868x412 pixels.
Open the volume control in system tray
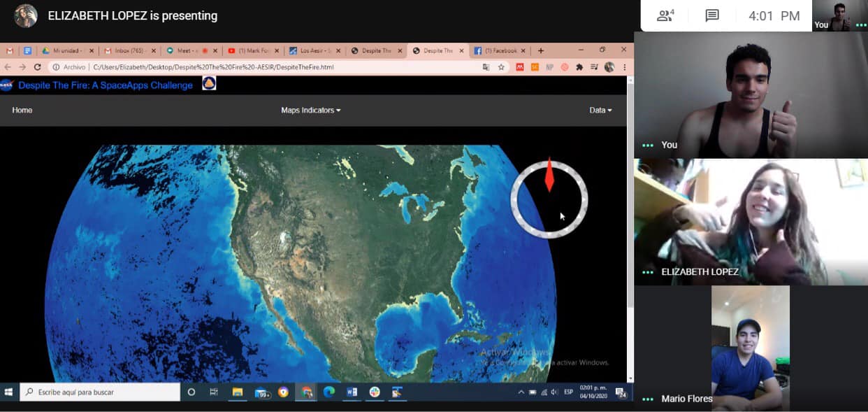point(554,392)
